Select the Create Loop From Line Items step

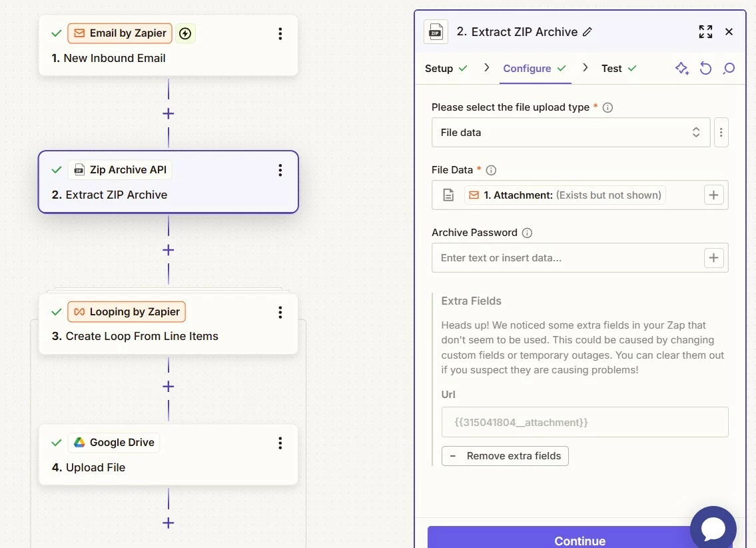pyautogui.click(x=169, y=324)
